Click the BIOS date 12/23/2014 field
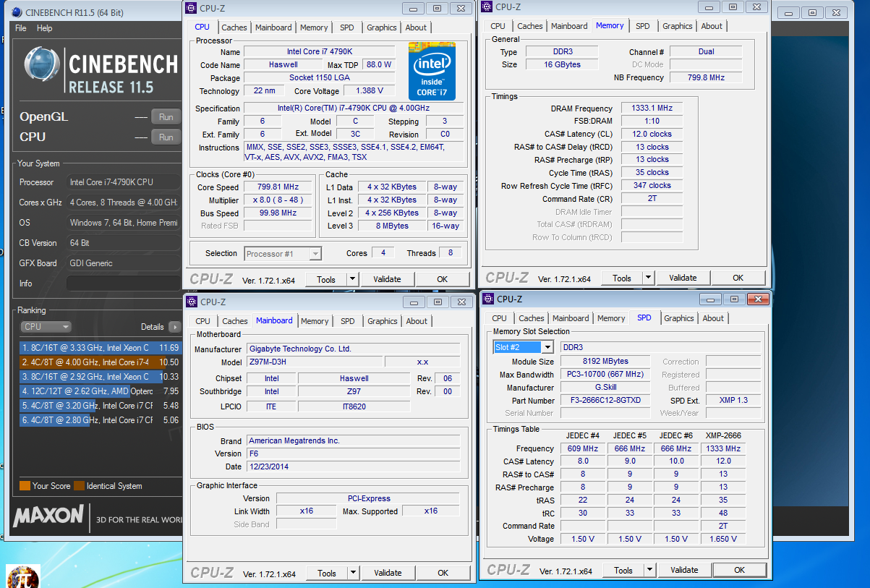Image resolution: width=870 pixels, height=588 pixels. coord(353,467)
